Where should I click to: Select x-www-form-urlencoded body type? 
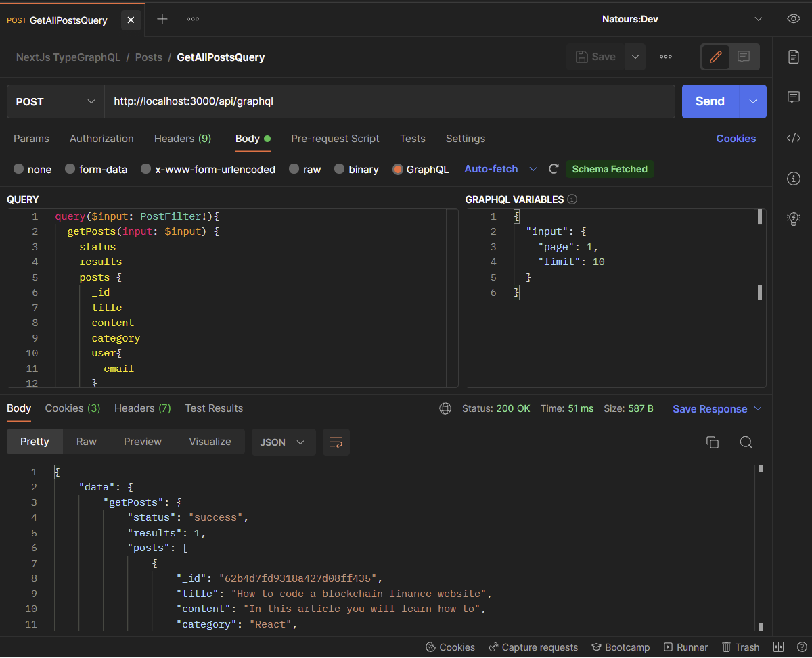[x=208, y=169]
